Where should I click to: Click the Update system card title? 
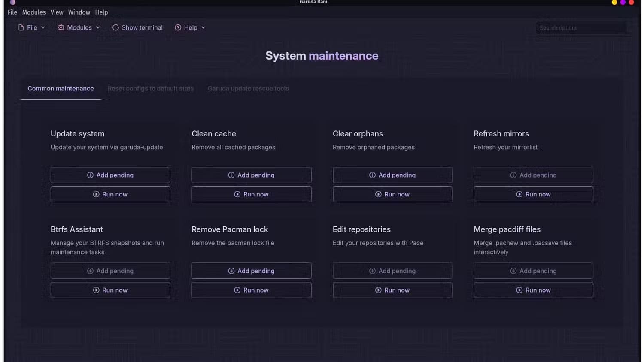click(x=77, y=133)
